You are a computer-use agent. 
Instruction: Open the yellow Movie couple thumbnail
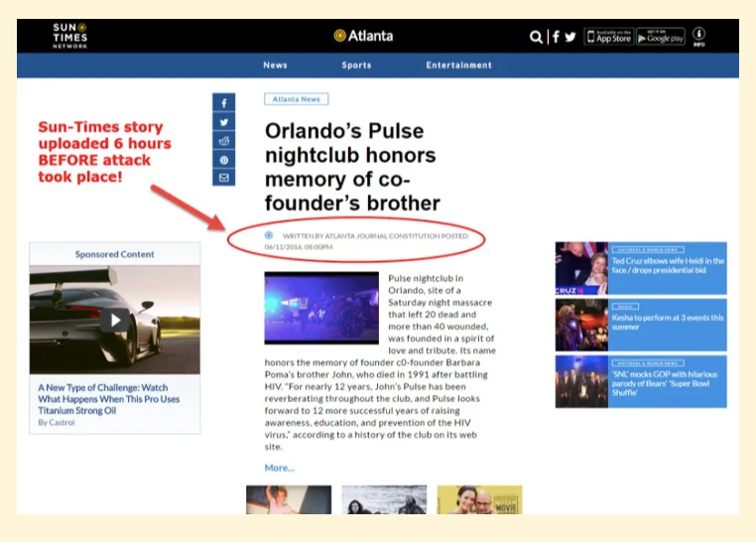(x=480, y=499)
